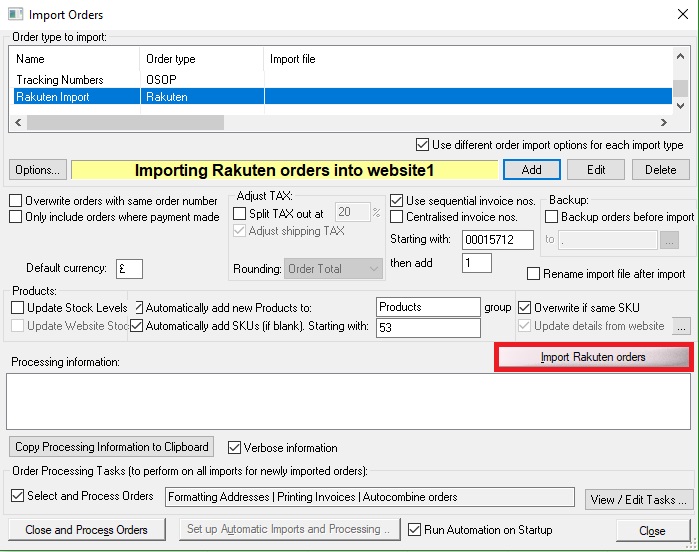Toggle Verbose information checkbox
Screen dimensions: 699x552
click(234, 447)
